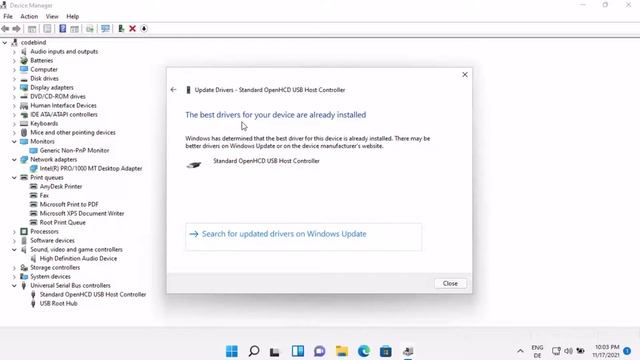
Task: Click the round down-arrow toolbar icon
Action: [144, 29]
